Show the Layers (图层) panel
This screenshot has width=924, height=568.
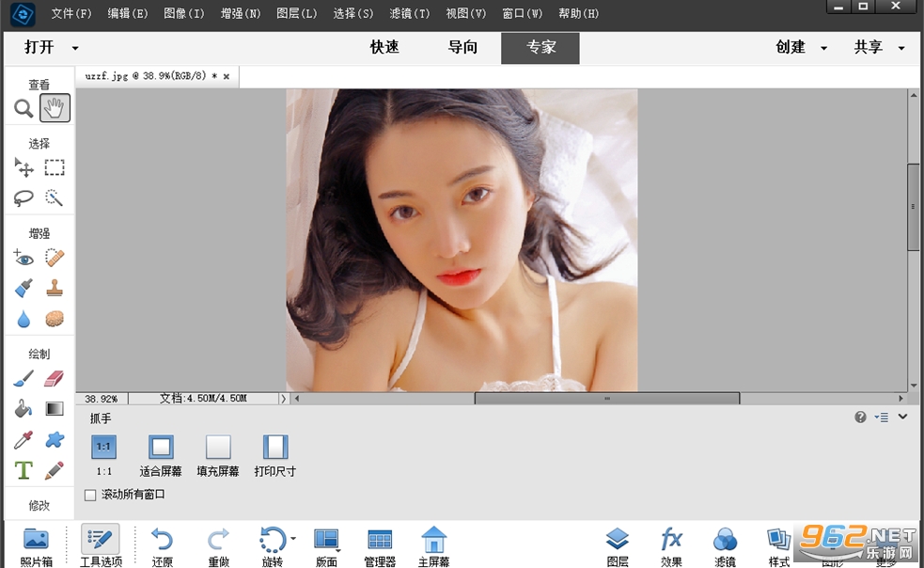618,546
